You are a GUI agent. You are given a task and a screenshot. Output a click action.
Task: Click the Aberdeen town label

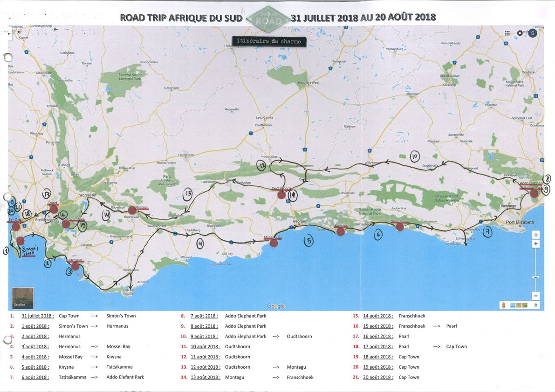(413, 94)
